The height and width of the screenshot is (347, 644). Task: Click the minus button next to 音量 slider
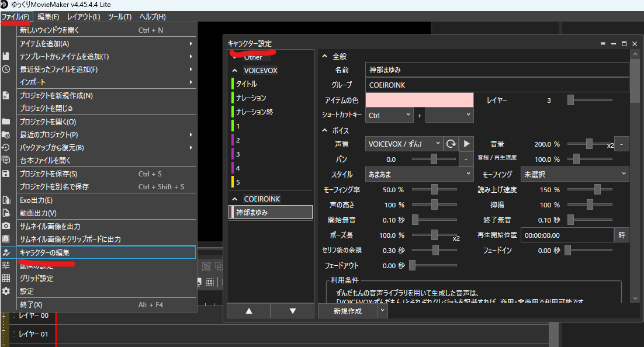(622, 144)
